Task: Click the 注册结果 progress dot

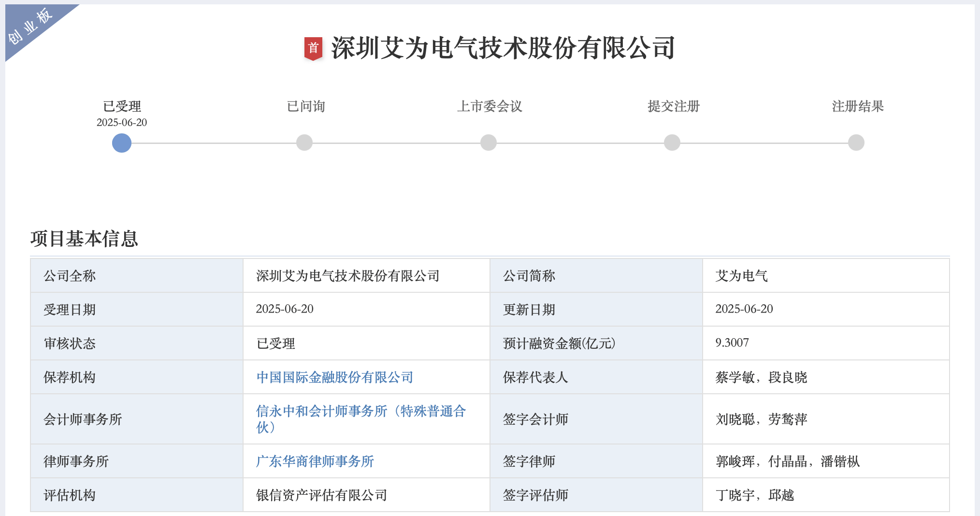Action: 856,143
